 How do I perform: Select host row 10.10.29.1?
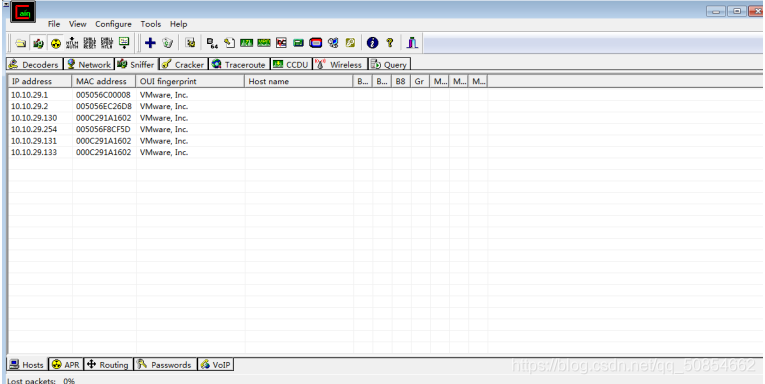pos(248,95)
